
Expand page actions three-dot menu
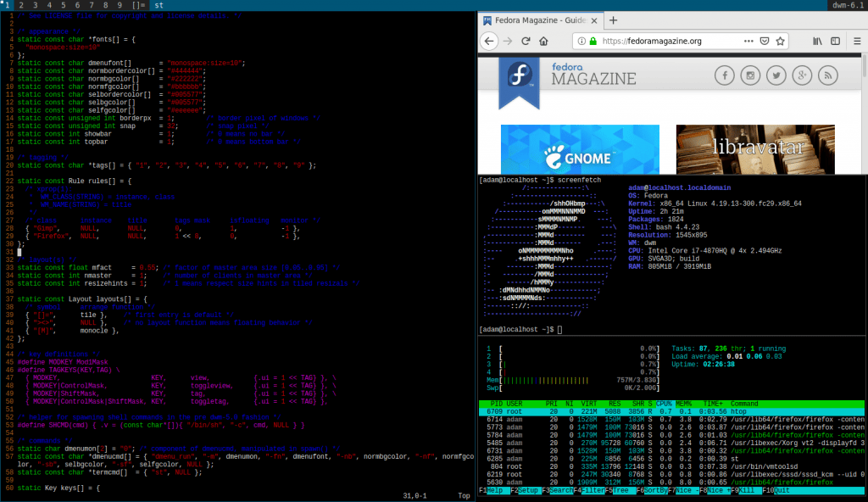pos(748,41)
